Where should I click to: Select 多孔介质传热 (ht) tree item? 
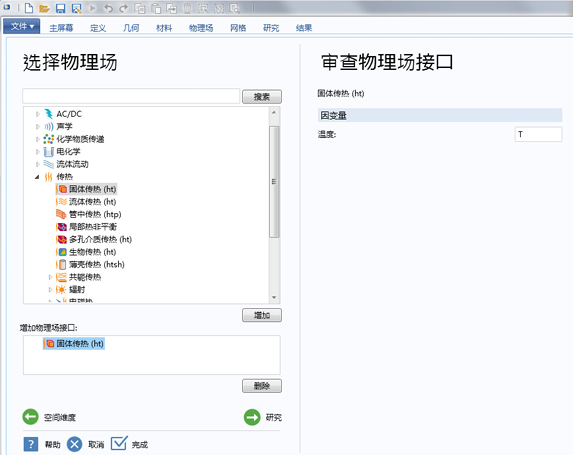pos(94,239)
